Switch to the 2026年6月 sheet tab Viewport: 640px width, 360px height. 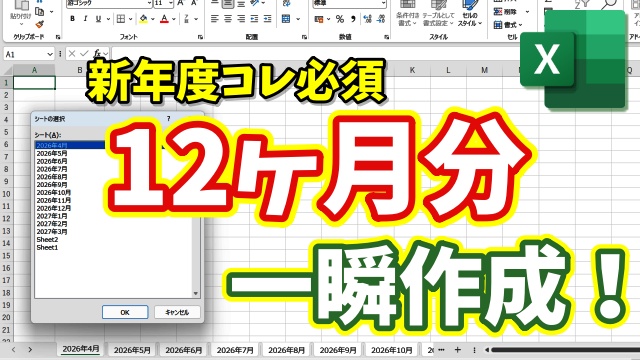click(x=183, y=350)
